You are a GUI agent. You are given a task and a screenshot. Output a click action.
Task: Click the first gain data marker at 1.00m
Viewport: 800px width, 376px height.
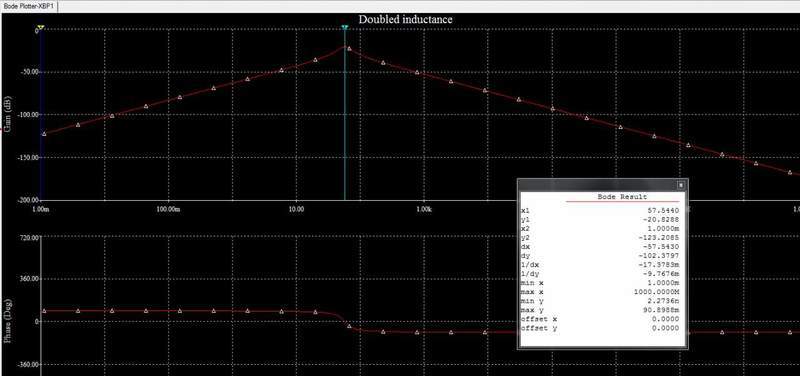click(44, 134)
